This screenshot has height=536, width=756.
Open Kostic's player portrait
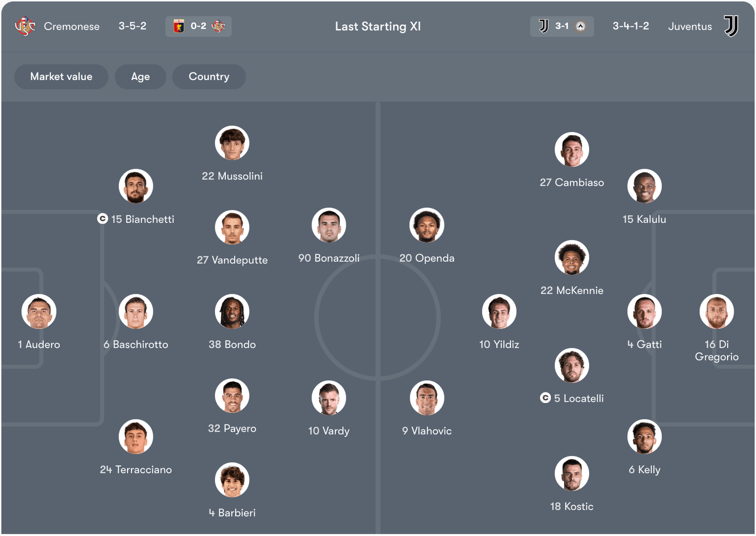[572, 473]
